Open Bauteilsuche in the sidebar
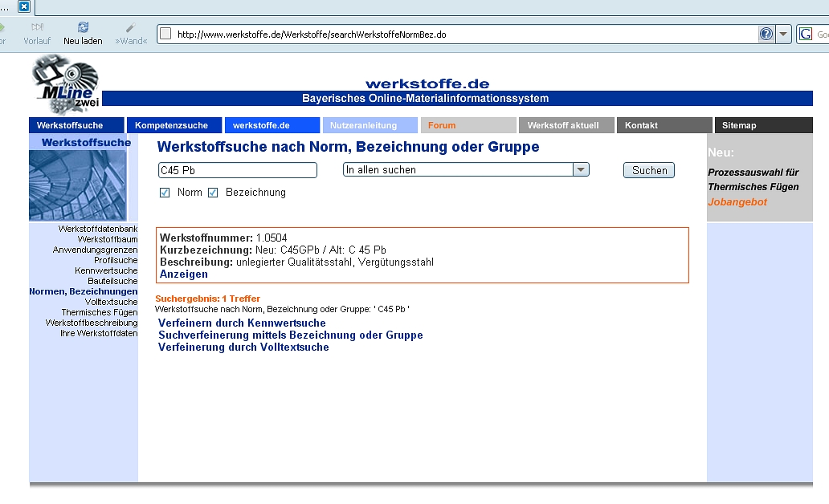Screen dimensions: 829x504 tap(112, 281)
